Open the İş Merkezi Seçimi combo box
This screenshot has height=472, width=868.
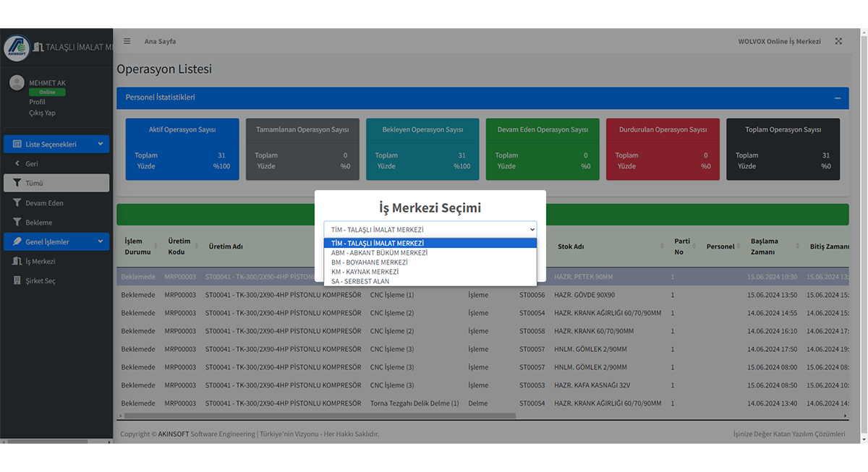(x=430, y=229)
